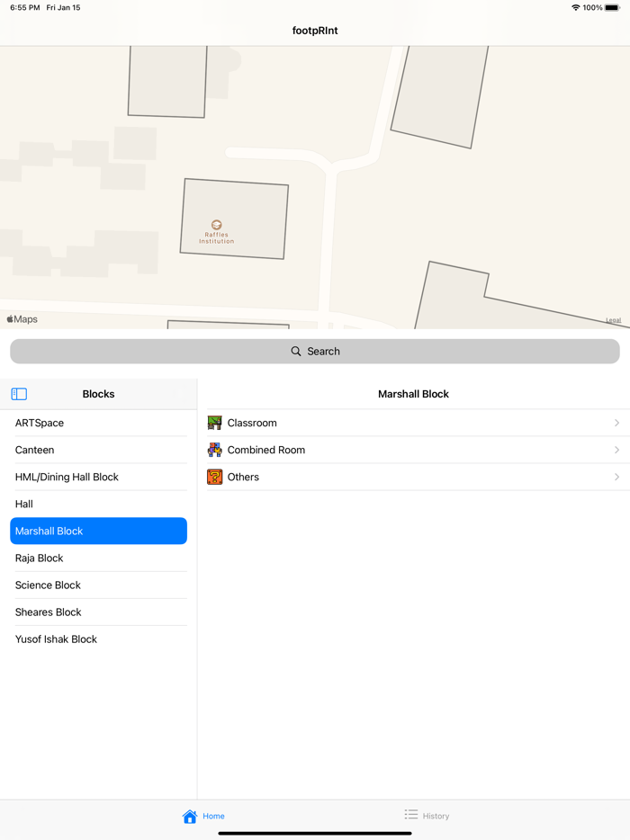Select Yusof Ishak Block

pyautogui.click(x=99, y=639)
